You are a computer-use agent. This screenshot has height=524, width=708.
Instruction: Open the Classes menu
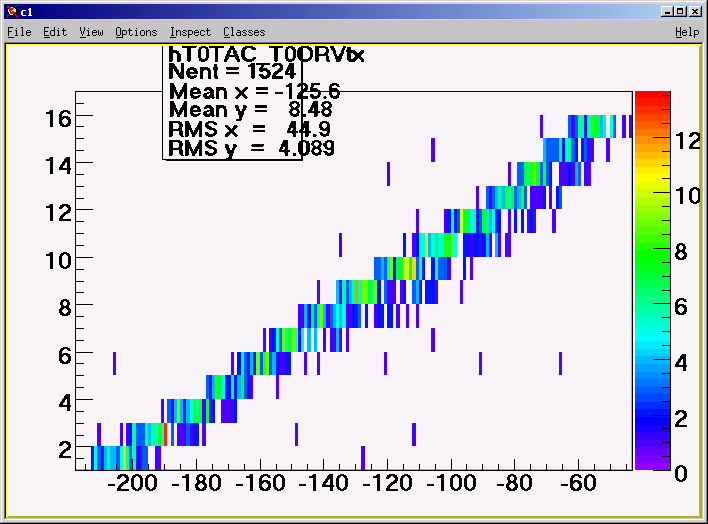pos(244,32)
